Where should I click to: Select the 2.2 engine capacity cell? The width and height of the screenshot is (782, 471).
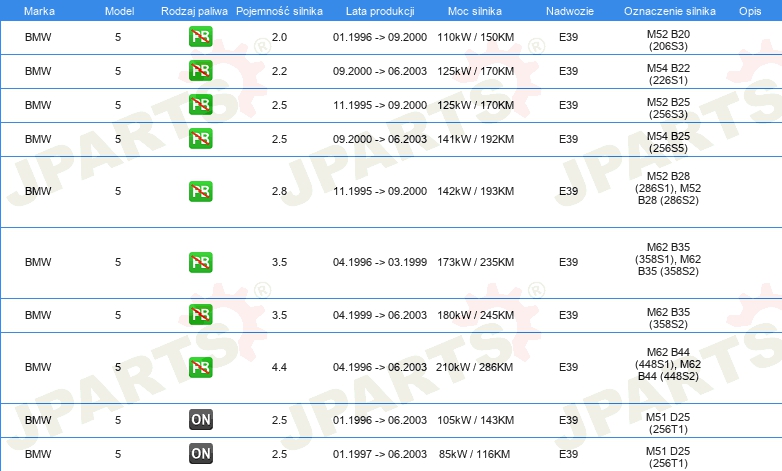point(279,71)
